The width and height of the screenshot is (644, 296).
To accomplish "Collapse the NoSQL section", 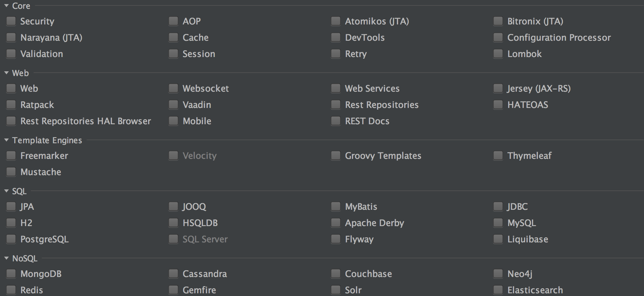I will point(6,258).
